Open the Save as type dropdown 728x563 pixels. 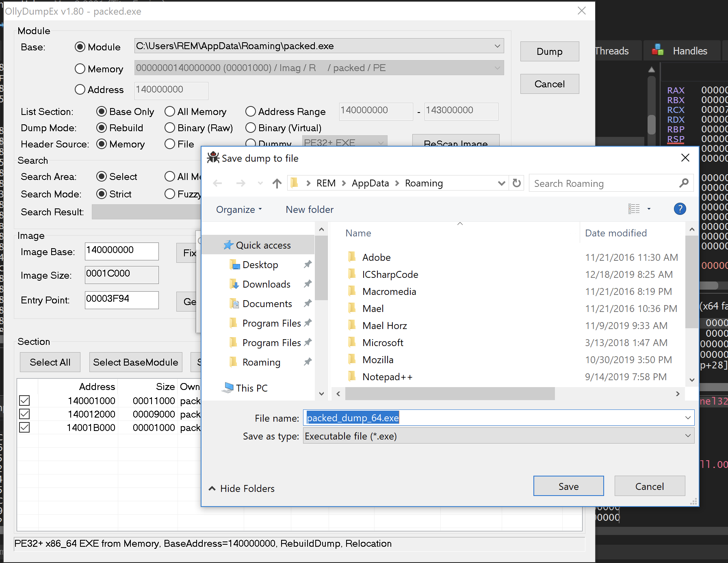(x=688, y=436)
